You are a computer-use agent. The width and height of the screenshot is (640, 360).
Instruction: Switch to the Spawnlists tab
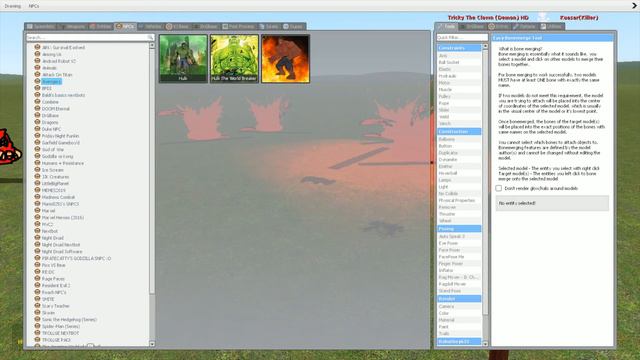41,26
